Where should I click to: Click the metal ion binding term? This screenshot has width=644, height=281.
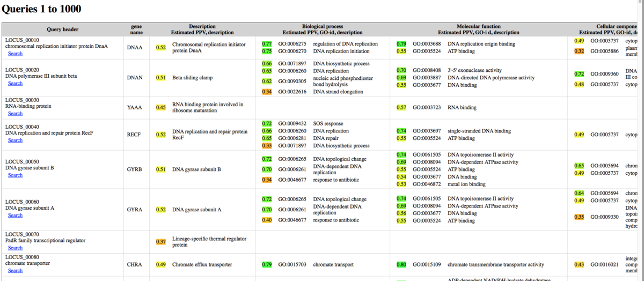tap(466, 184)
